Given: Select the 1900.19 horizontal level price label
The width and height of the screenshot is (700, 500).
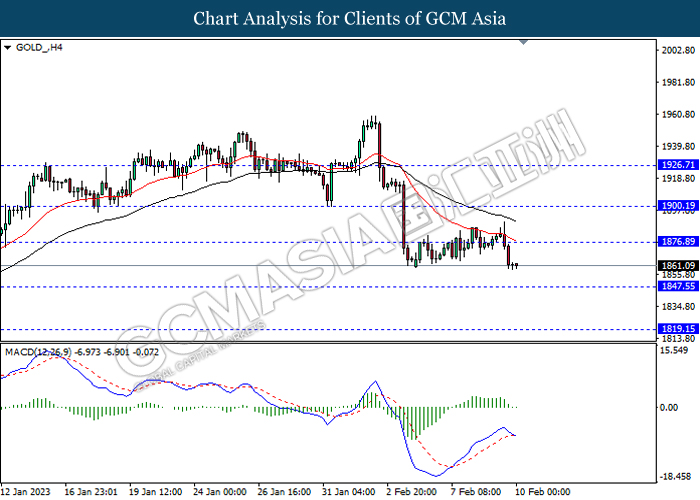Looking at the screenshot, I should (x=679, y=205).
